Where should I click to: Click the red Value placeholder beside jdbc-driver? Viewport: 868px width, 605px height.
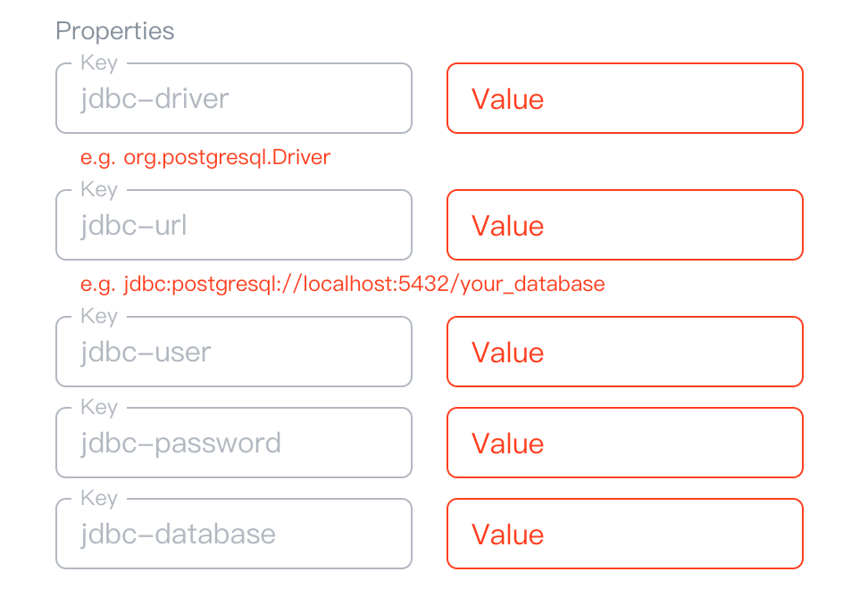click(507, 99)
